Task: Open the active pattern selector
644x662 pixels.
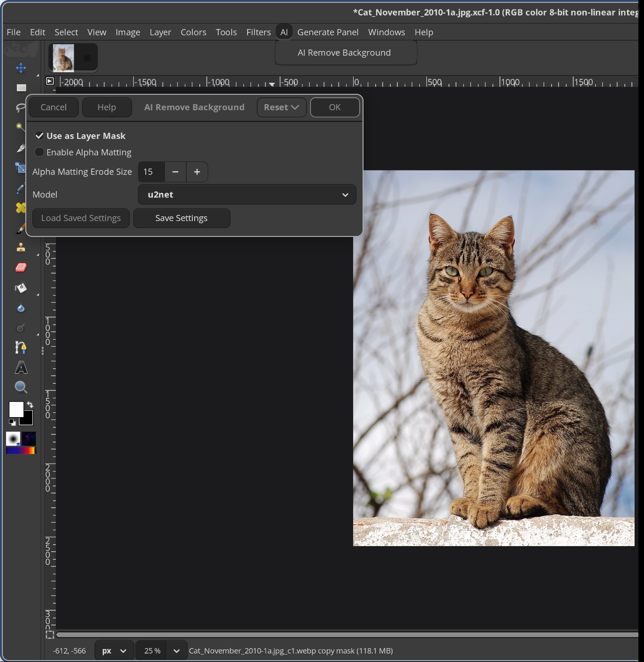Action: pyautogui.click(x=29, y=439)
